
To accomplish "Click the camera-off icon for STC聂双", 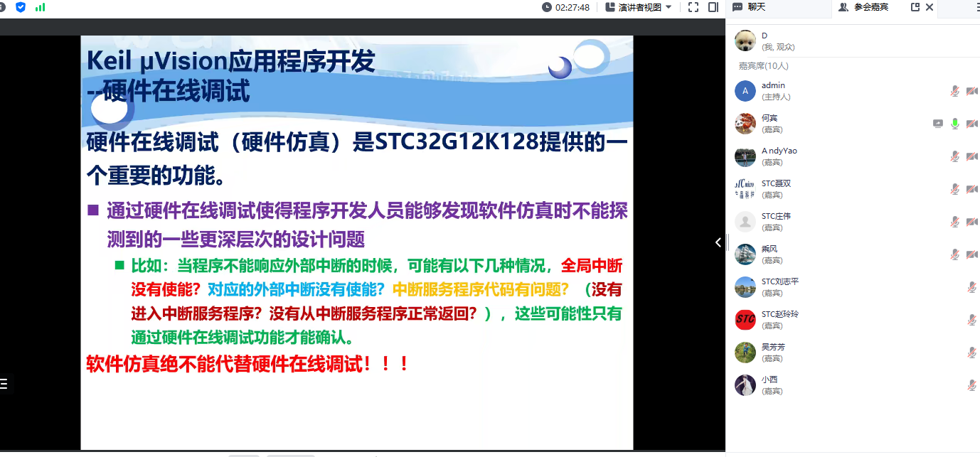I will click(971, 189).
